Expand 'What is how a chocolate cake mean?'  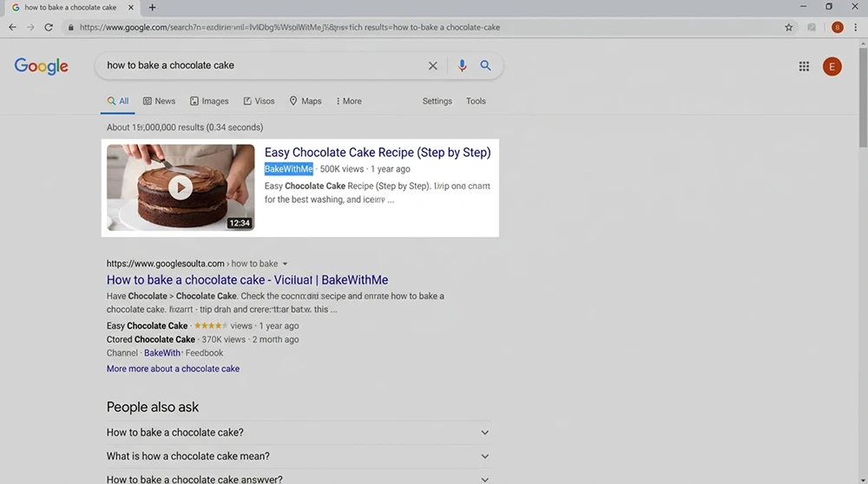tap(299, 456)
